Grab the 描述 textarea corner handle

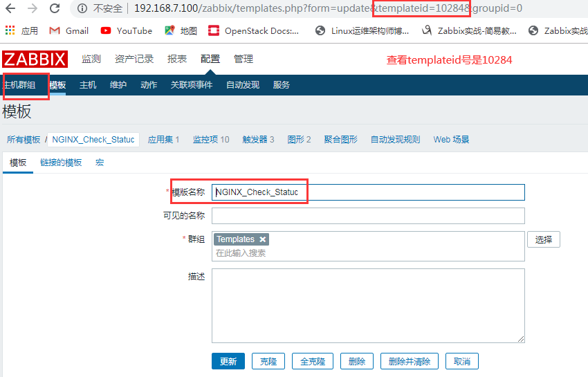click(521, 339)
